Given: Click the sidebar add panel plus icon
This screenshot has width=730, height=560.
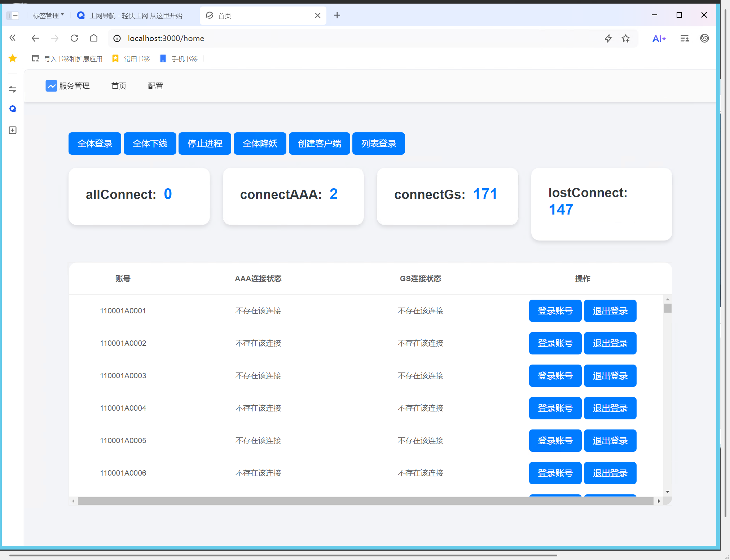Looking at the screenshot, I should 13,130.
